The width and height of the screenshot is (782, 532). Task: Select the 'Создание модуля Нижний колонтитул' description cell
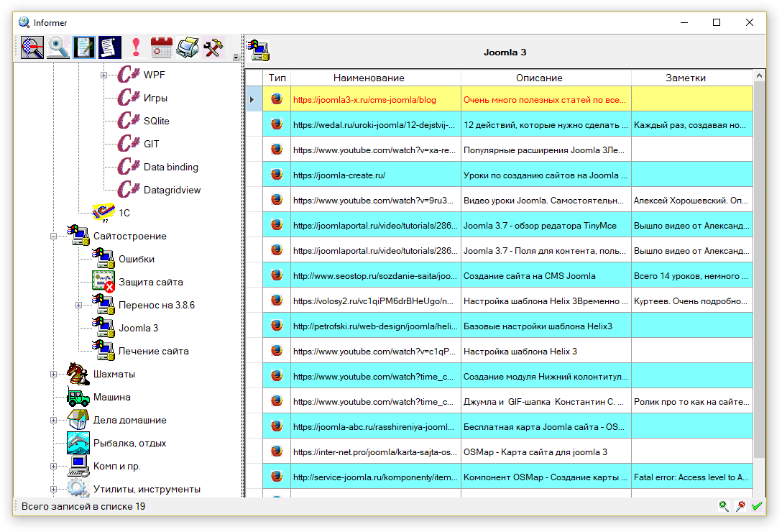pyautogui.click(x=546, y=376)
